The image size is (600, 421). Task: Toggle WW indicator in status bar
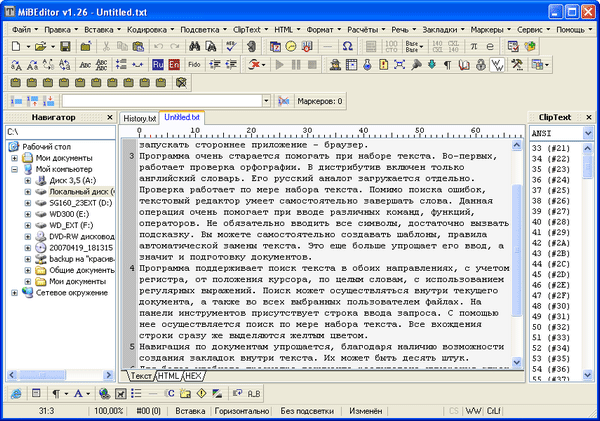[473, 411]
